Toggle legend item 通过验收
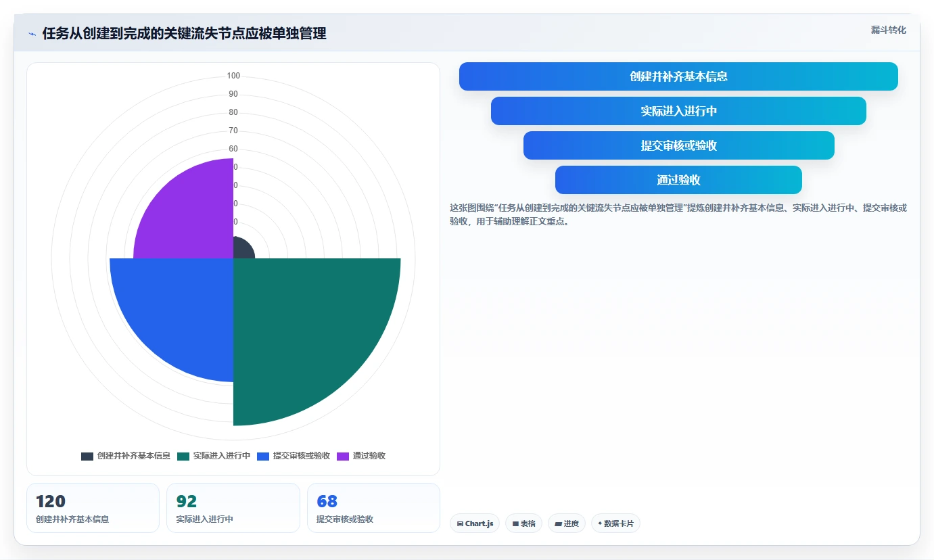This screenshot has height=560, width=934. tap(361, 456)
